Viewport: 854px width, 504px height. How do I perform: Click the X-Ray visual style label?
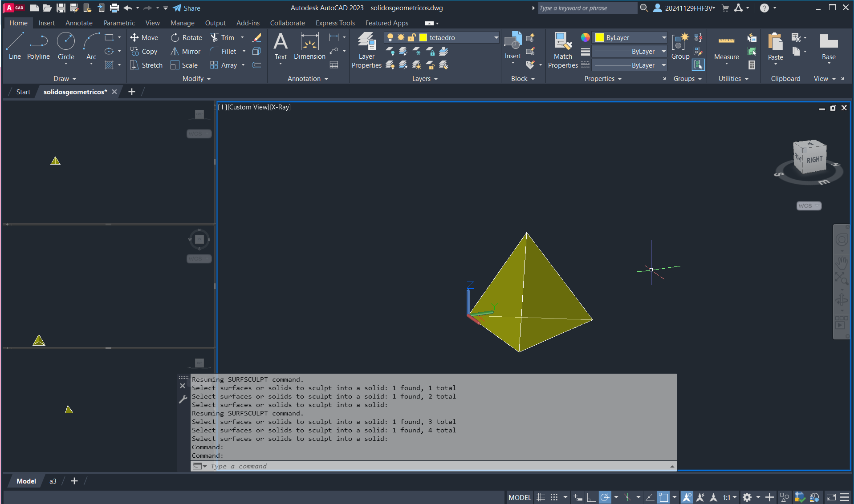pos(281,107)
